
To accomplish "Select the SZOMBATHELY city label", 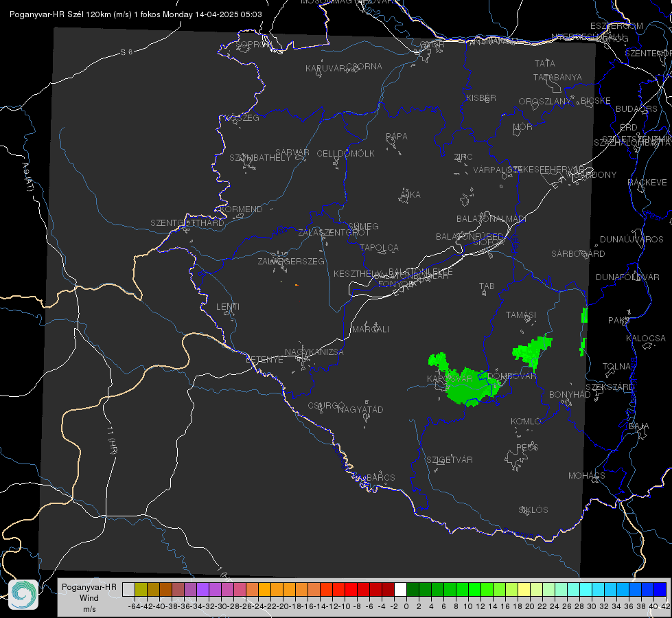I will pos(260,158).
